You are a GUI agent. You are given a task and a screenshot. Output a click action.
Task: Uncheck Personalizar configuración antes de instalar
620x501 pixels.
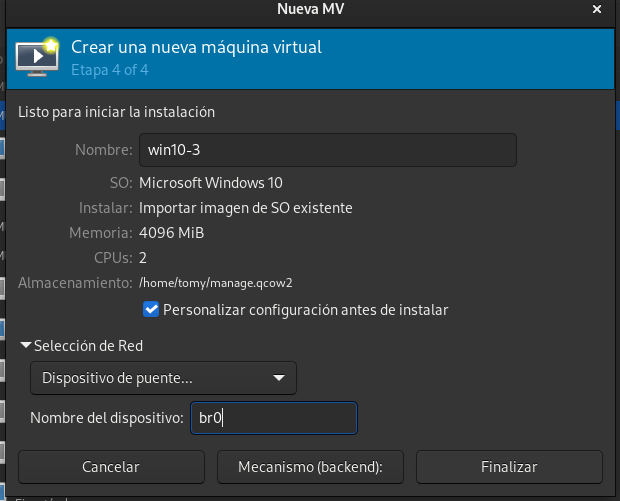pyautogui.click(x=151, y=310)
